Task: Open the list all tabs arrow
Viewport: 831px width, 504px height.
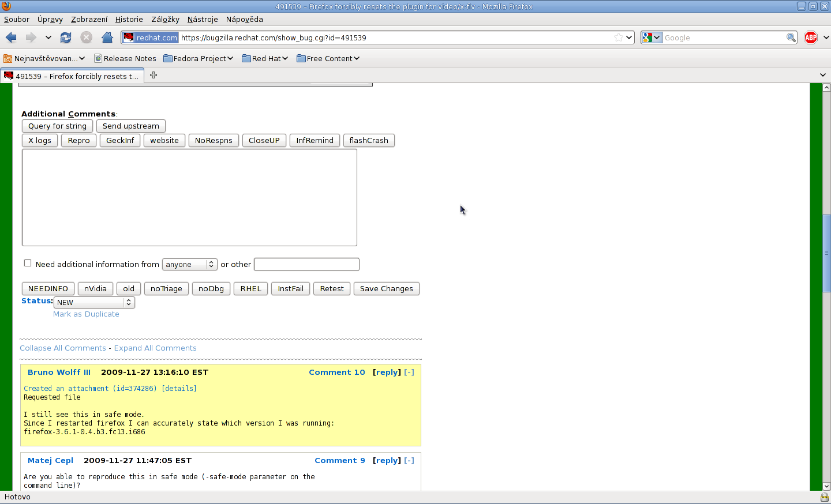Action: click(x=823, y=75)
